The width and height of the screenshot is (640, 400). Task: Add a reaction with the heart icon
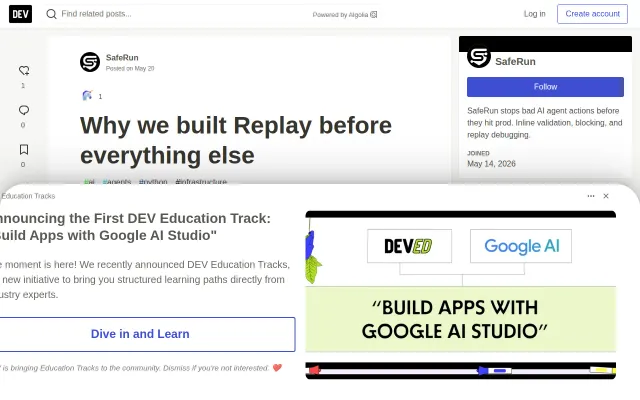[x=24, y=71]
